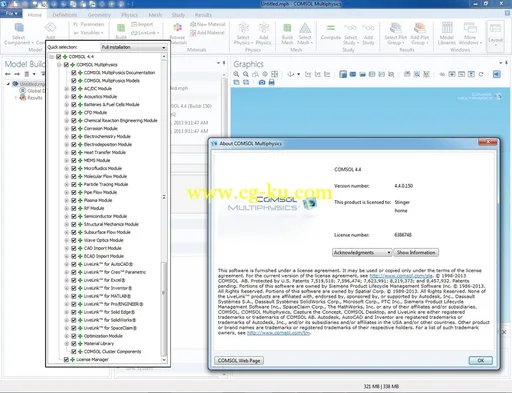
Task: Click the Select Physics ribbon icon
Action: coord(243,28)
